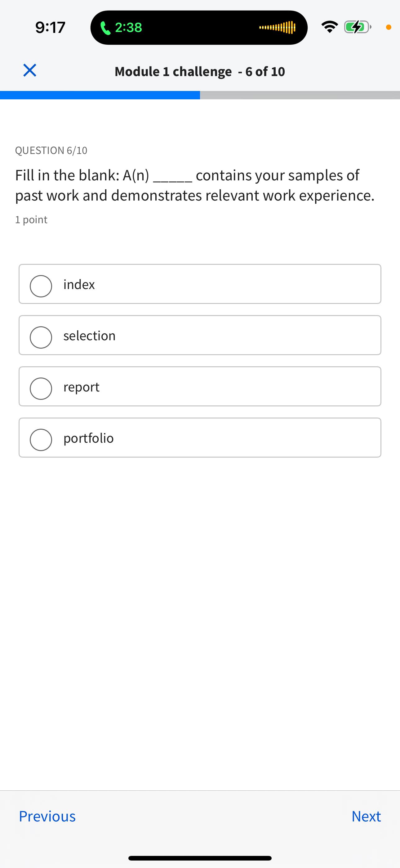Click the blue quiz progress bar

(100, 95)
